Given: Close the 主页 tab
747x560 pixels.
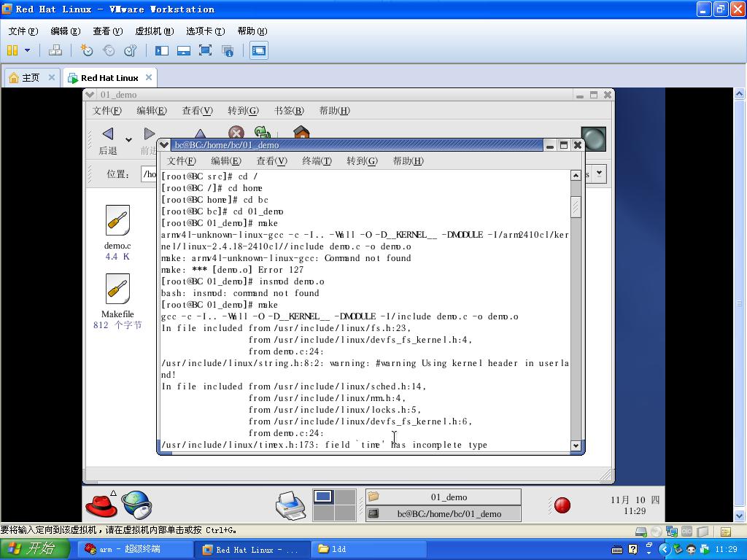Looking at the screenshot, I should (x=52, y=77).
